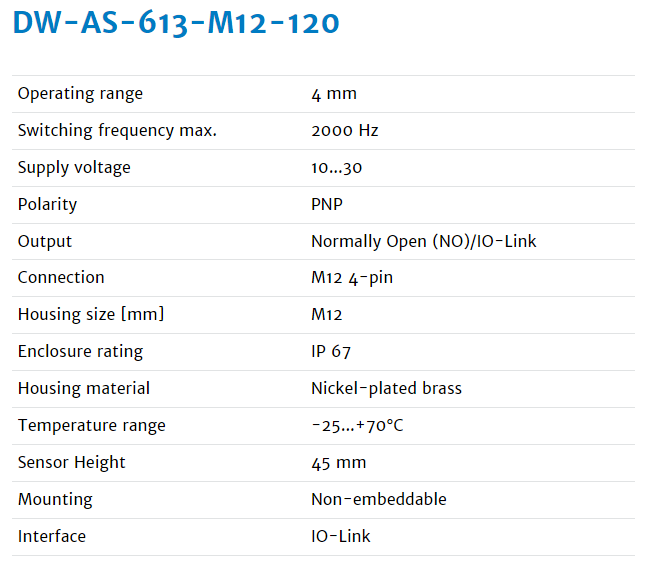Click the PNP polarity value

point(327,205)
